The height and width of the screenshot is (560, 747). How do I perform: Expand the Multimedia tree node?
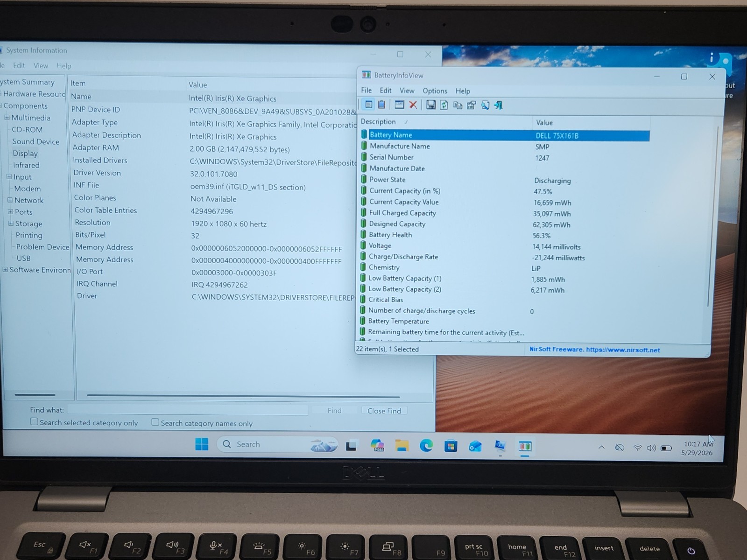(x=7, y=118)
